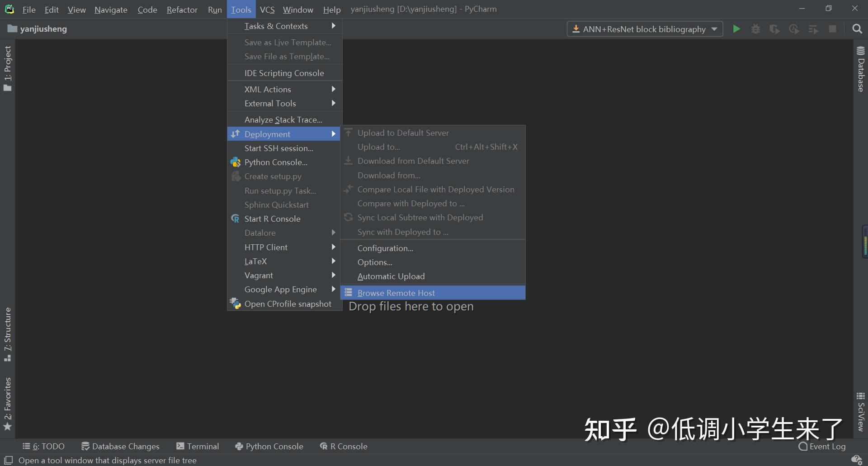
Task: Open the Event Log panel
Action: (x=822, y=447)
